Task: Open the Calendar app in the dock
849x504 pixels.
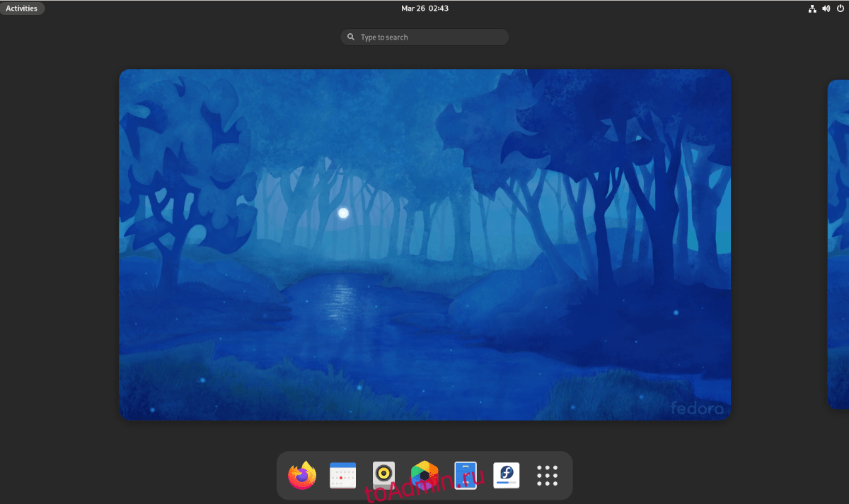Action: tap(342, 475)
